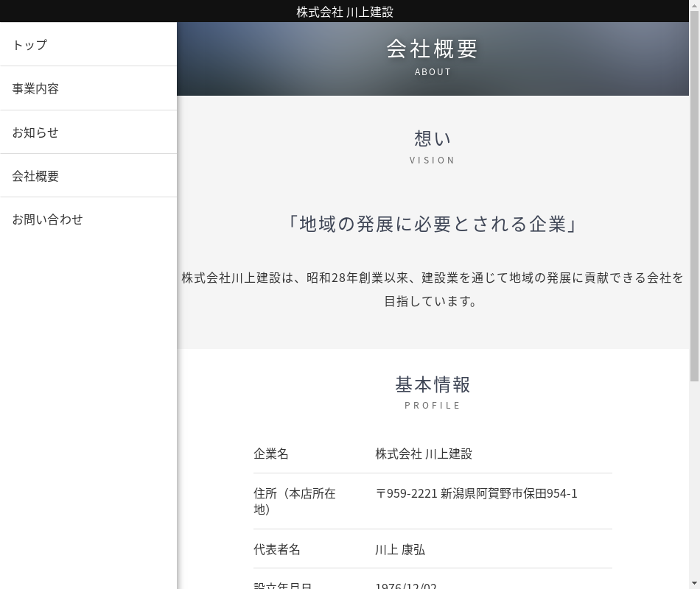The width and height of the screenshot is (700, 589).
Task: Click the 株式会社 川上建設 header title
Action: point(345,12)
